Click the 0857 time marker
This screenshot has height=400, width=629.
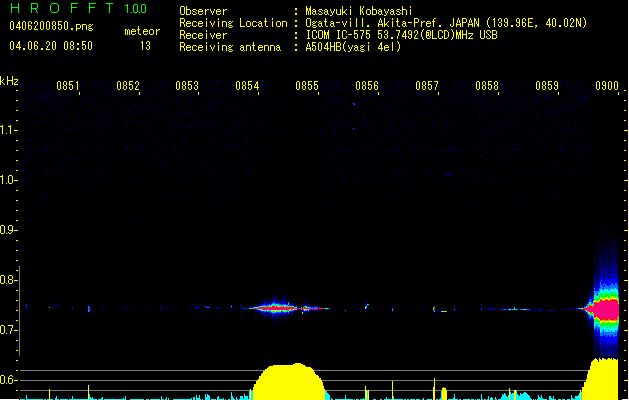427,86
